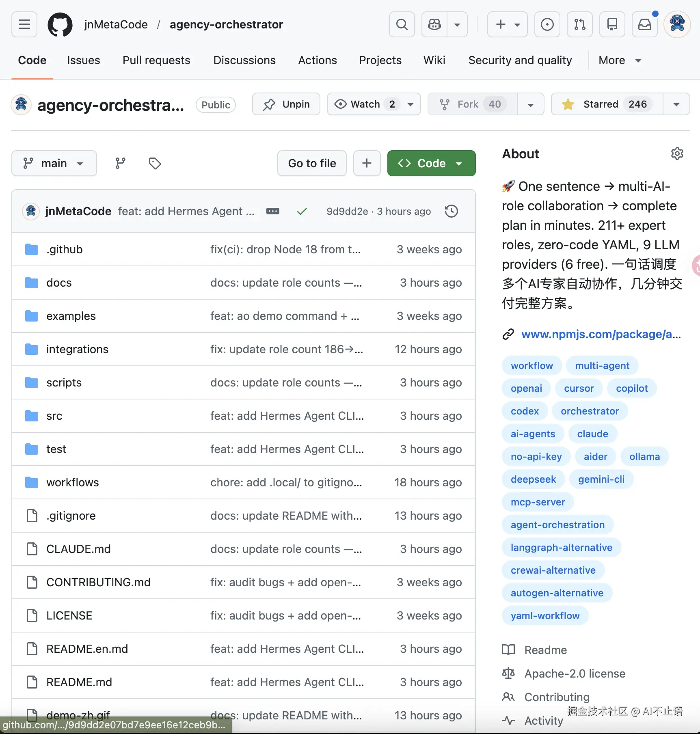This screenshot has height=734, width=700.
Task: Open commit 9d9dd2e link
Action: [x=347, y=212]
